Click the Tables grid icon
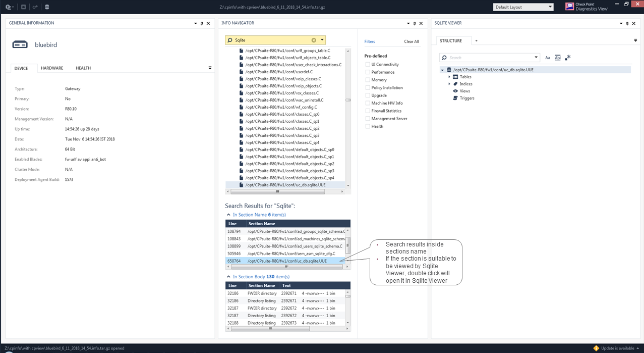 tap(455, 77)
